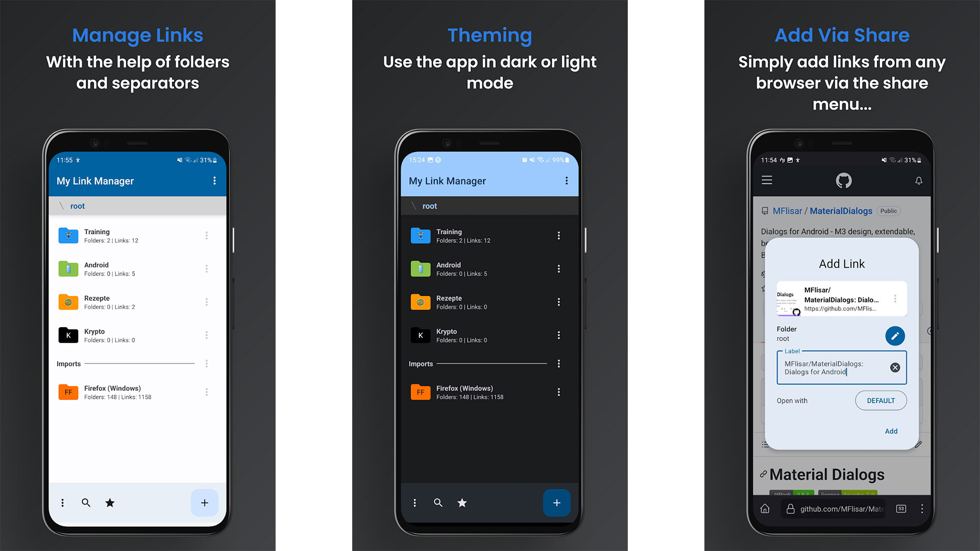Click the Krypto folder K icon
This screenshot has height=551, width=980.
coord(67,335)
